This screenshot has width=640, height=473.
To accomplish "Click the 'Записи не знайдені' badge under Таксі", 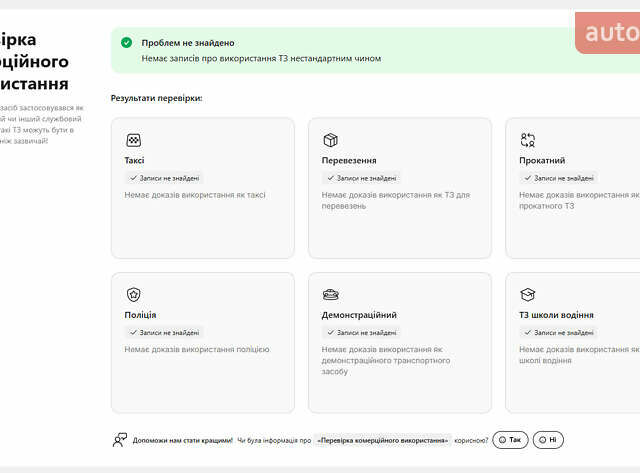I will click(x=163, y=178).
